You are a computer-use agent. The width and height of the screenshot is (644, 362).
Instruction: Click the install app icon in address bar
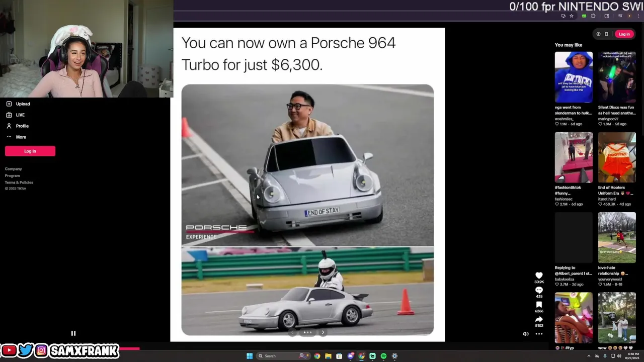click(563, 16)
